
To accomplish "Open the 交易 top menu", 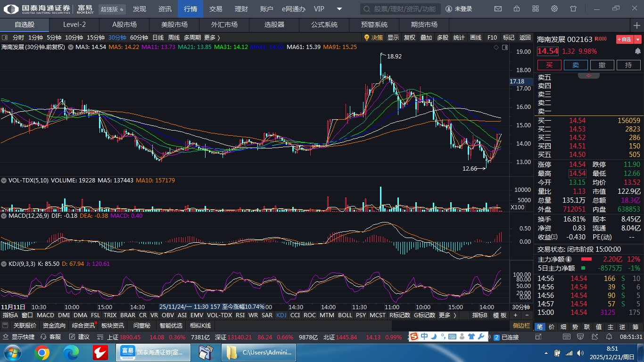I will coord(216,9).
